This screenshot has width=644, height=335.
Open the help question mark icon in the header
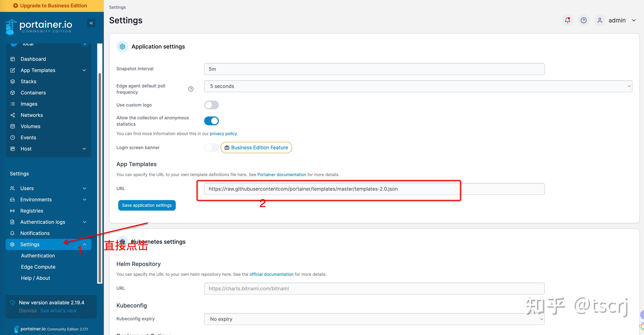(583, 20)
